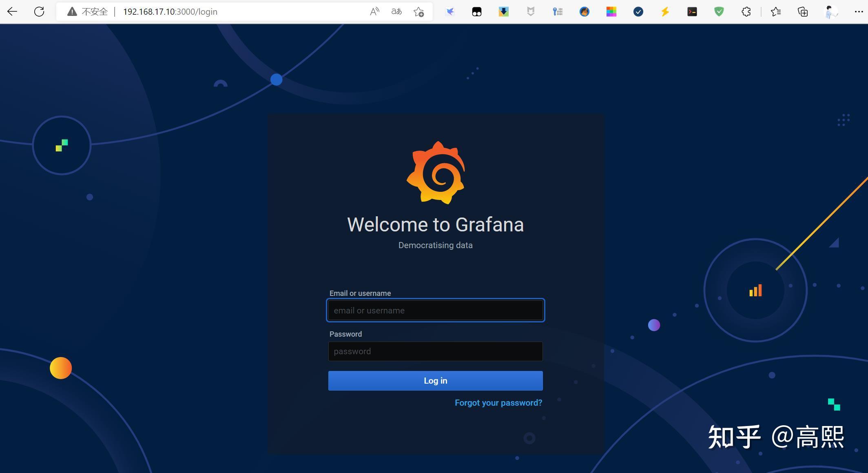The width and height of the screenshot is (868, 473).
Task: Open the favorites list icon
Action: click(776, 12)
